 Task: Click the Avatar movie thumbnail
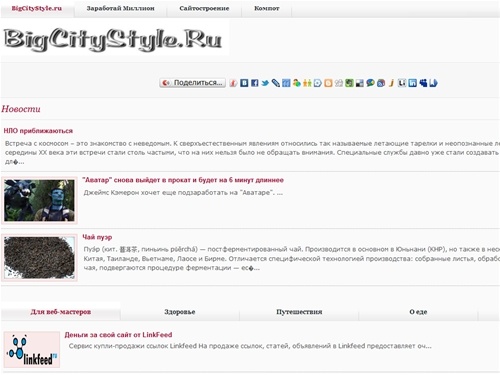point(39,200)
